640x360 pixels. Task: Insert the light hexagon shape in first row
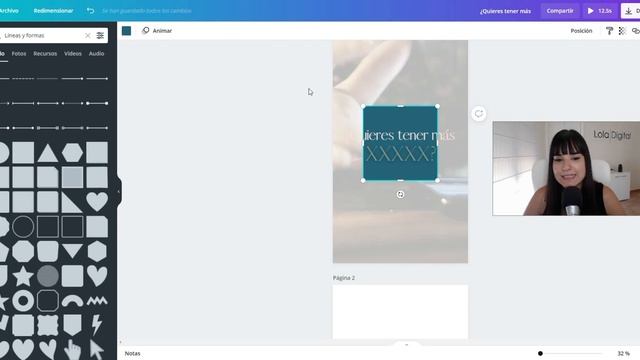[x=72, y=153]
